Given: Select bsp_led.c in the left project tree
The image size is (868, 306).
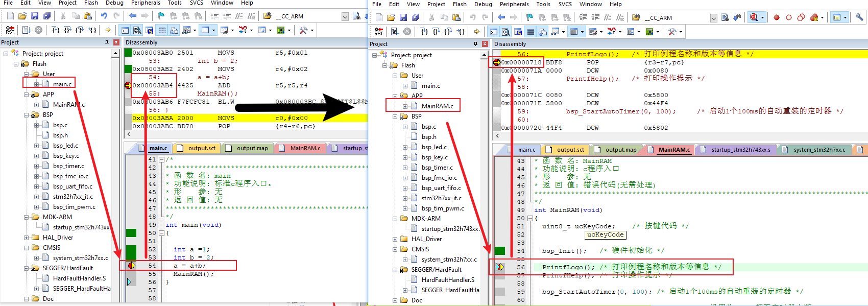Looking at the screenshot, I should click(x=65, y=146).
